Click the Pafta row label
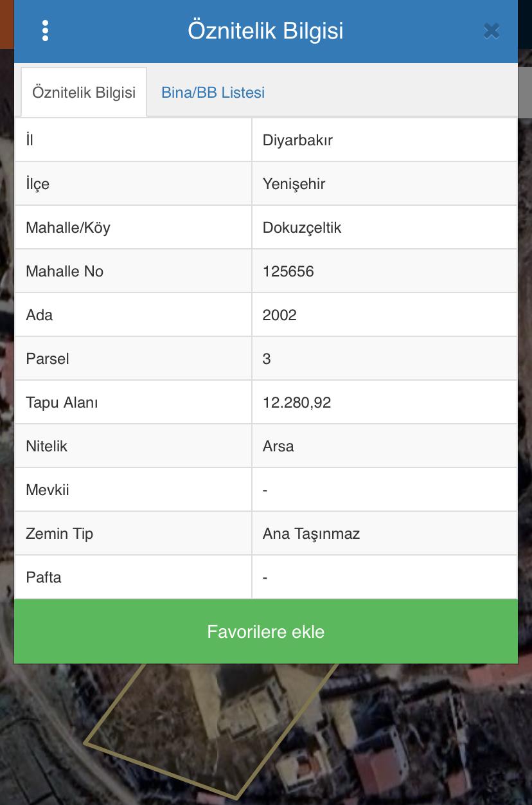 [44, 577]
